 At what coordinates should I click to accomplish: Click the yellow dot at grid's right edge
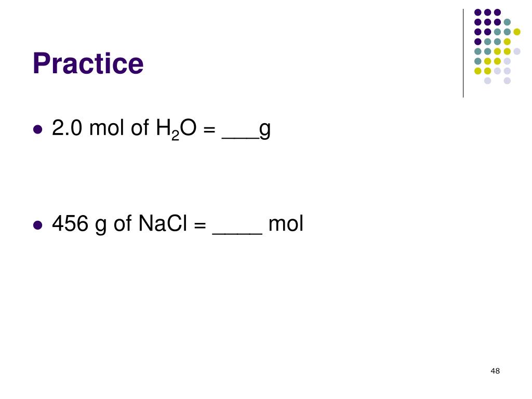point(517,32)
